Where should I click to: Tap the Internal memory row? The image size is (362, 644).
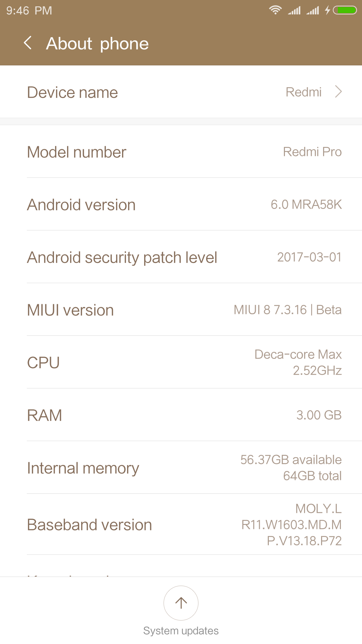(181, 468)
